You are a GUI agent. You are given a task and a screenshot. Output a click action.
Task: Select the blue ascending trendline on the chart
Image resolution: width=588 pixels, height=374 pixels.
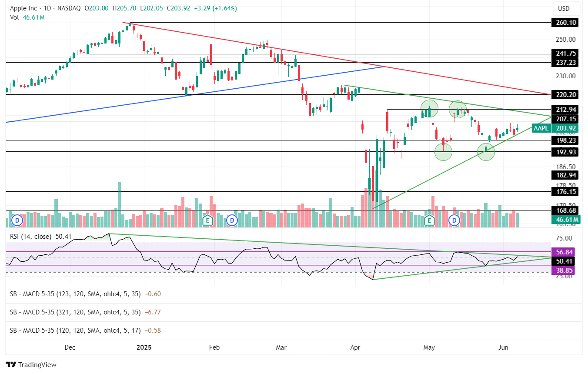click(x=196, y=94)
